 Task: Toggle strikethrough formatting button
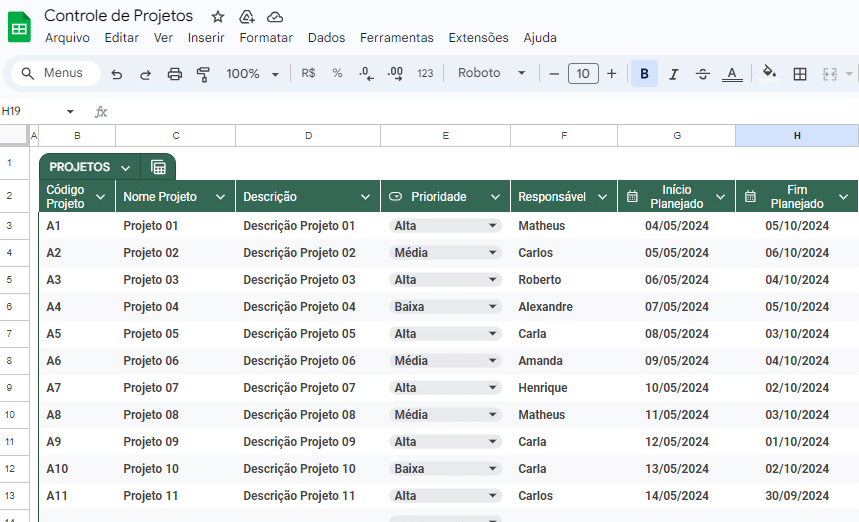coord(703,74)
